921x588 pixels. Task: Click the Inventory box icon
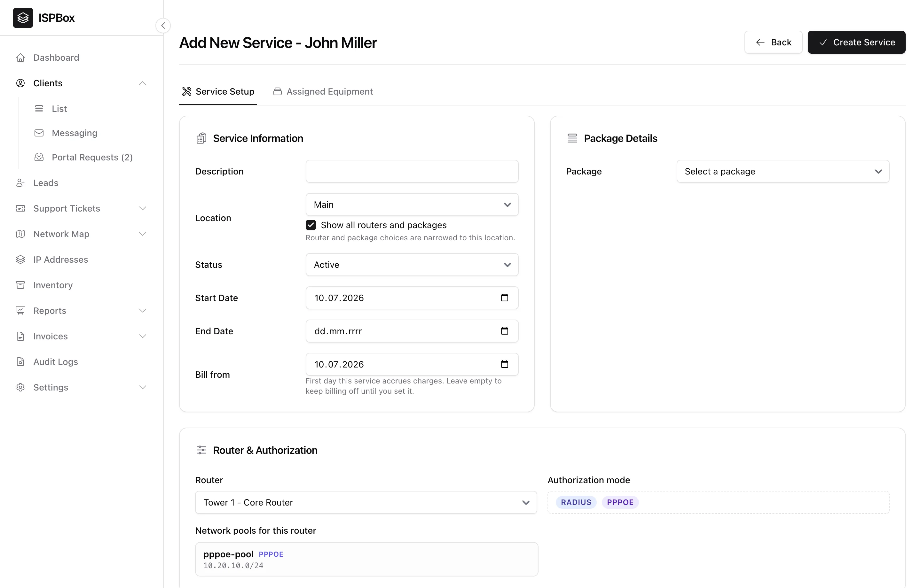pyautogui.click(x=20, y=285)
